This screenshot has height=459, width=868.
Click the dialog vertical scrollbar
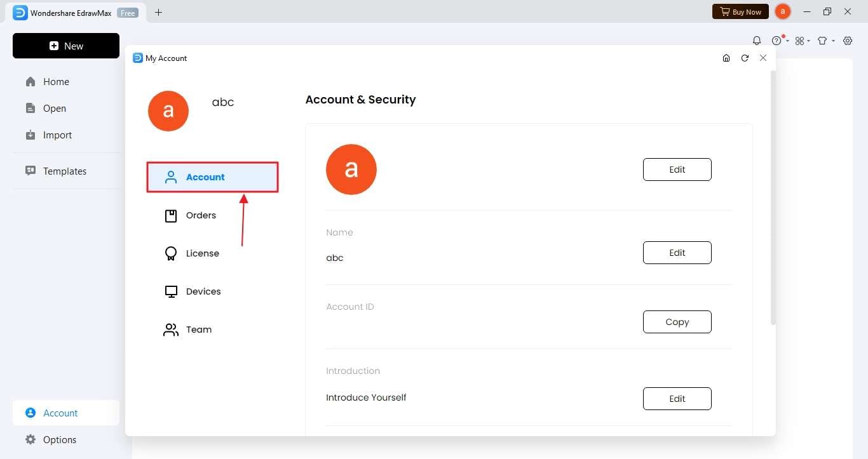point(773,197)
